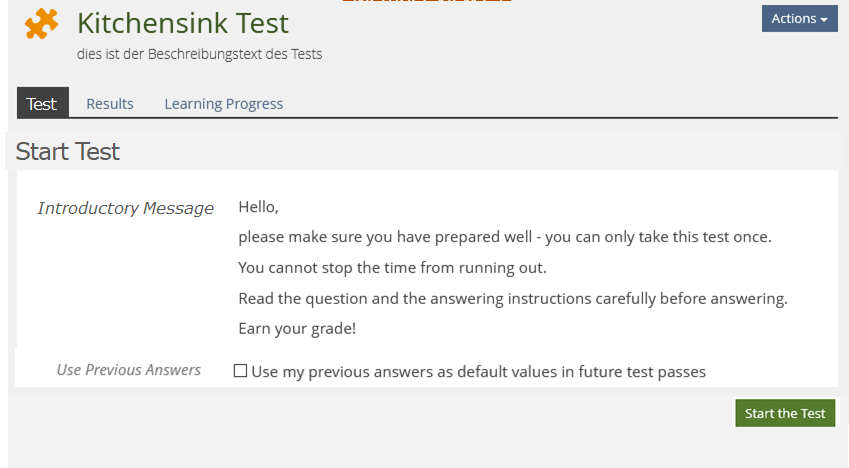Switch to the Results tab

tap(110, 104)
